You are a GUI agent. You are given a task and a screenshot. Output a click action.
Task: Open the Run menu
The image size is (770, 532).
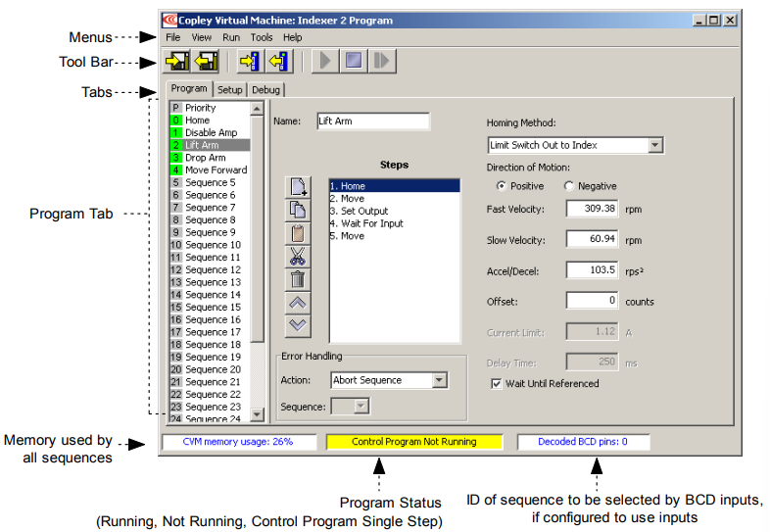pos(231,37)
